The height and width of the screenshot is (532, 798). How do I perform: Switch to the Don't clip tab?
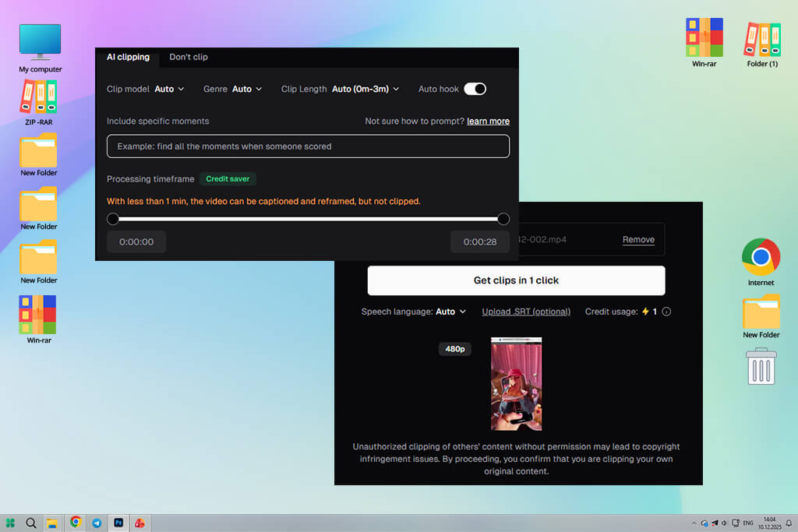(x=189, y=57)
